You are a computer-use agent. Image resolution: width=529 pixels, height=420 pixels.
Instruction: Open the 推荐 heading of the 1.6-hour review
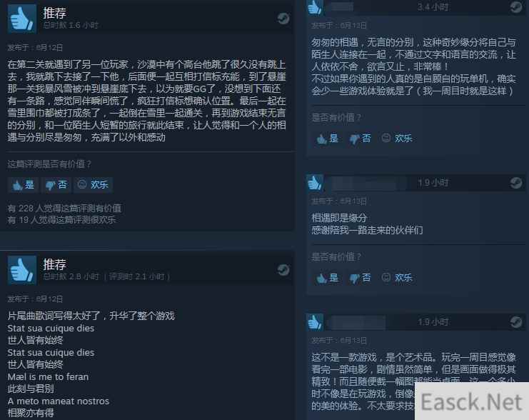point(54,13)
